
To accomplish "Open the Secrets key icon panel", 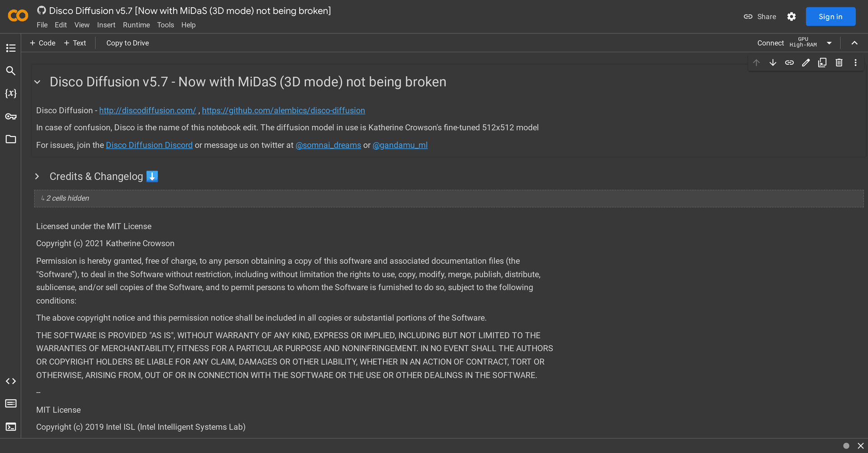I will pos(11,116).
